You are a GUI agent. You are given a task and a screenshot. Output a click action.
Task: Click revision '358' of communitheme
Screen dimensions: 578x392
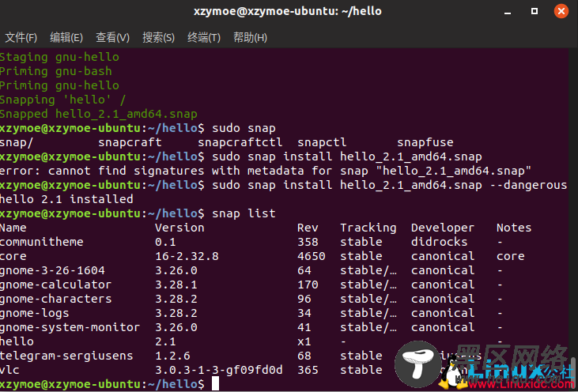[308, 242]
